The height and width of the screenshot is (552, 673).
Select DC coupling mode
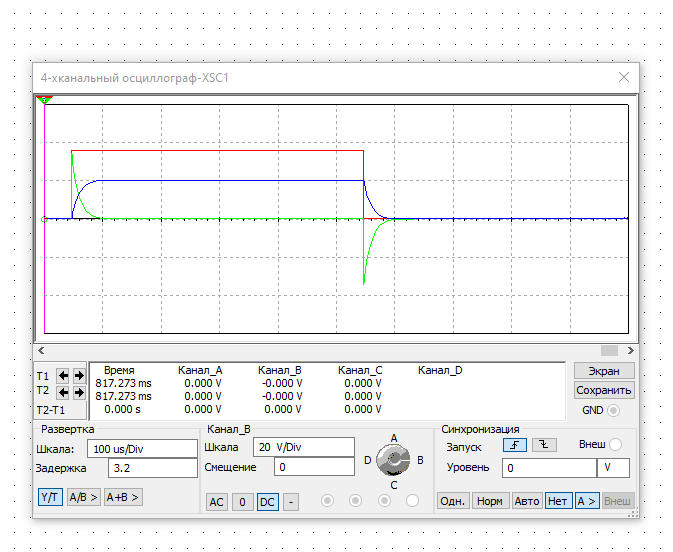[267, 502]
